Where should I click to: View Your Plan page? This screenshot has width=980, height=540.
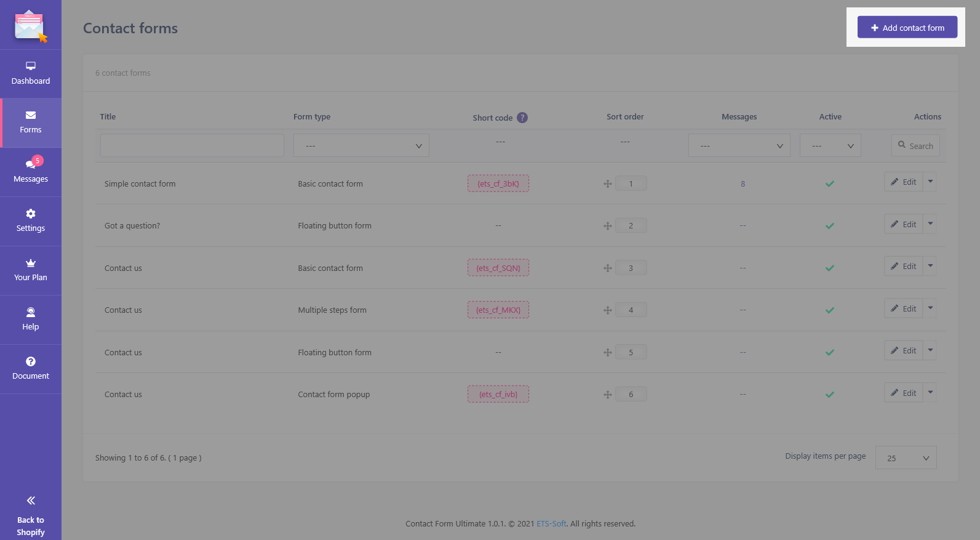click(31, 270)
